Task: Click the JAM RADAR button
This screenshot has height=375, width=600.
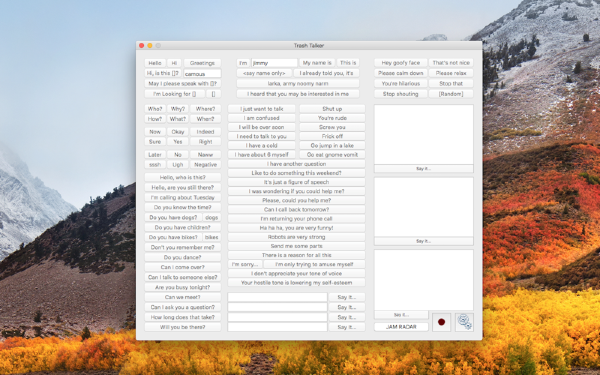Action: point(401,327)
